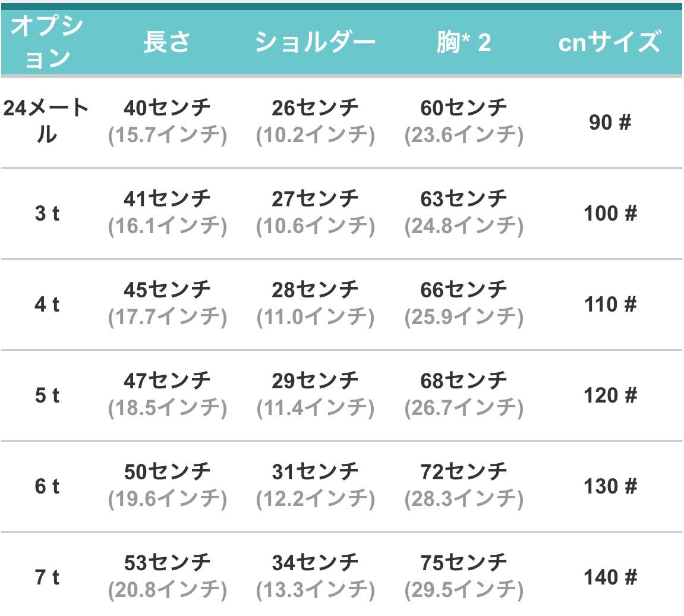Click the 5 t size option

47,395
